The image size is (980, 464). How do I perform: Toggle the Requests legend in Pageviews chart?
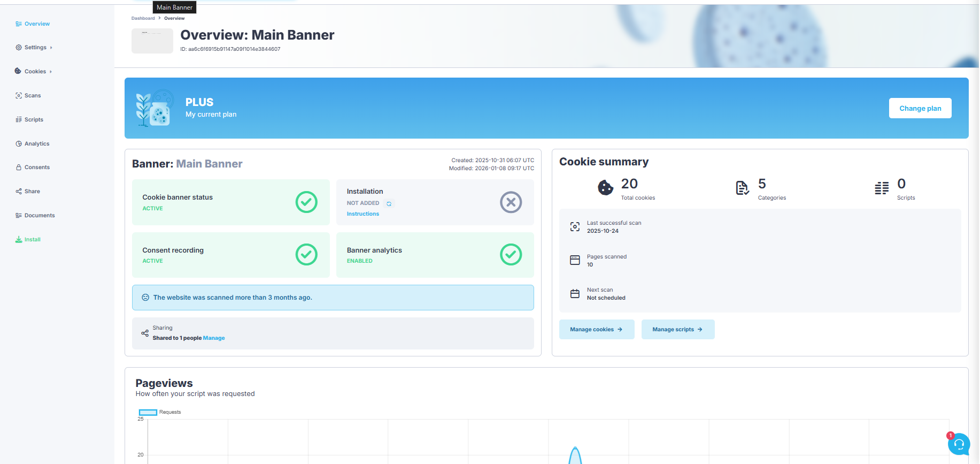coord(148,412)
